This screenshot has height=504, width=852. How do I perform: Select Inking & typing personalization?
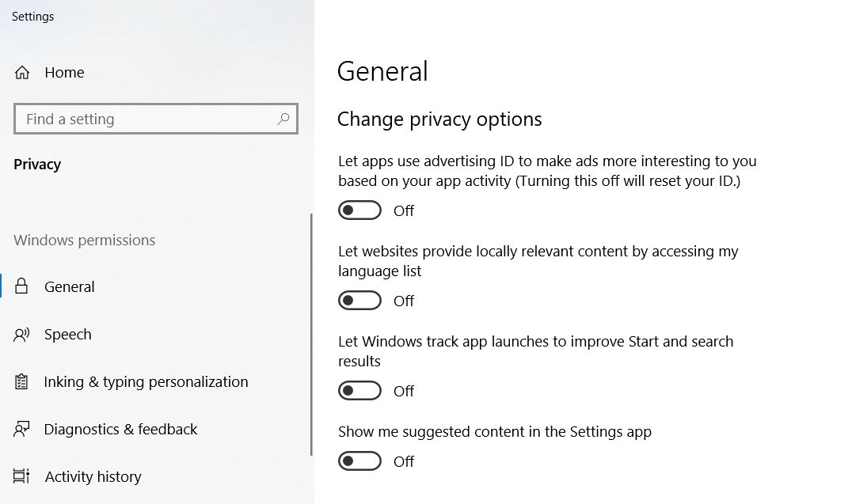[x=146, y=382]
